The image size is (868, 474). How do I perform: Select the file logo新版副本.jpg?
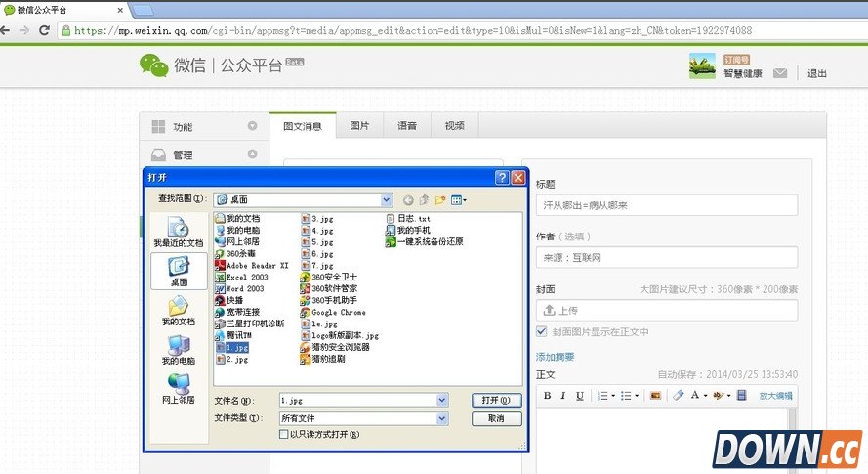click(x=340, y=335)
